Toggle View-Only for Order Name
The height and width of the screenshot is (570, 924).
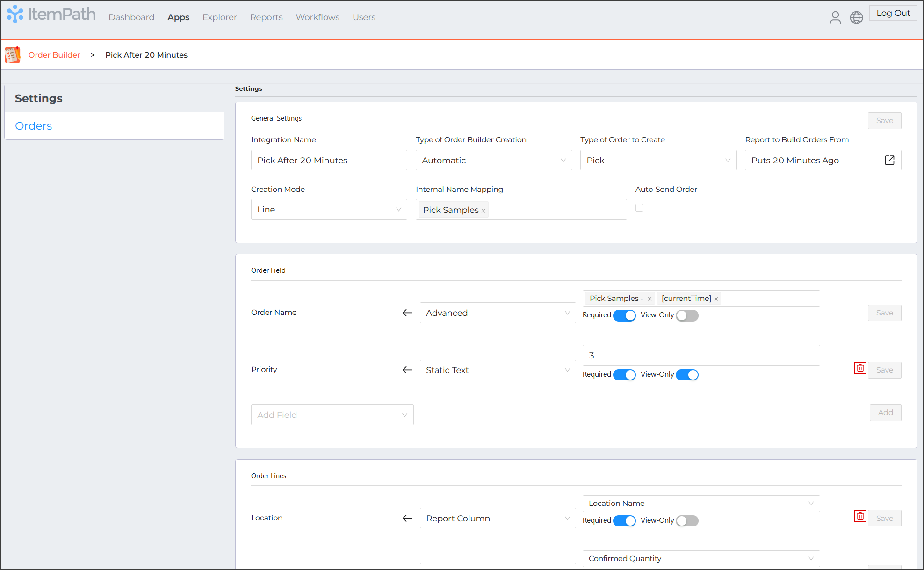click(687, 315)
